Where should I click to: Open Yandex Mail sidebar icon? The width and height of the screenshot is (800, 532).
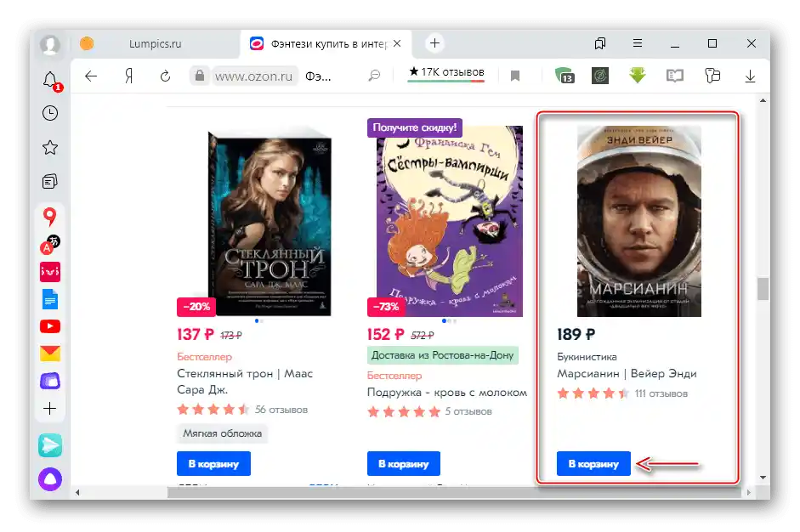click(50, 354)
